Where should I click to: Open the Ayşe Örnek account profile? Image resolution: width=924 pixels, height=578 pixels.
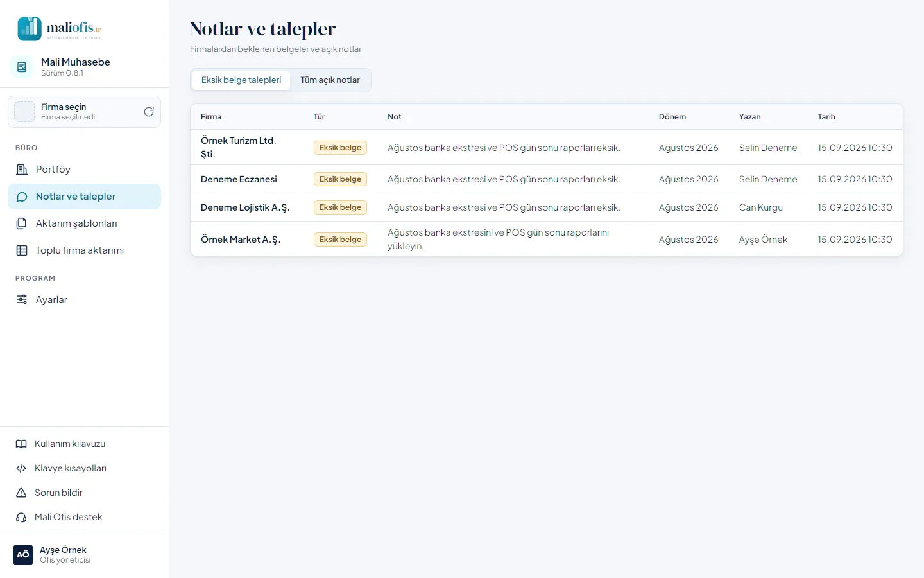coord(84,555)
